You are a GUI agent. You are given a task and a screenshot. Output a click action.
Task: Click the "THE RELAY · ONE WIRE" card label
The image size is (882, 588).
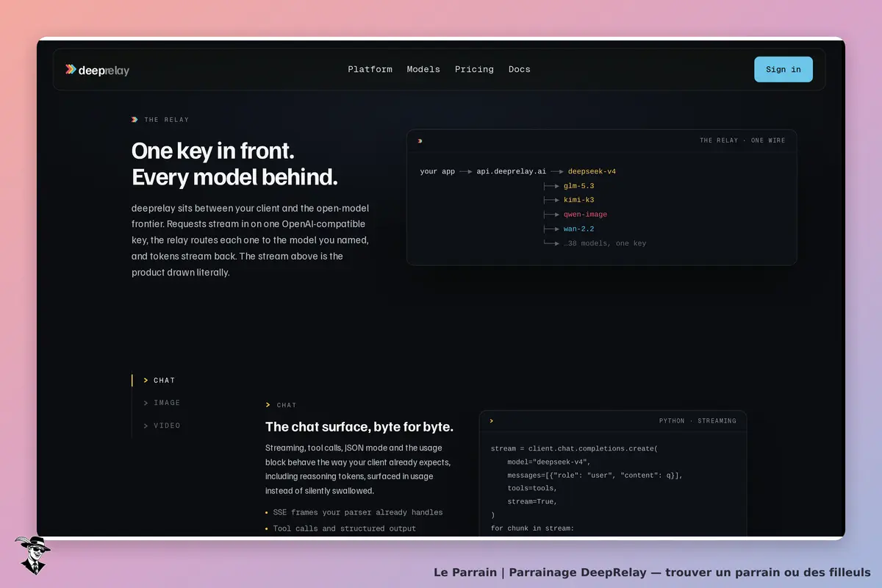[742, 140]
